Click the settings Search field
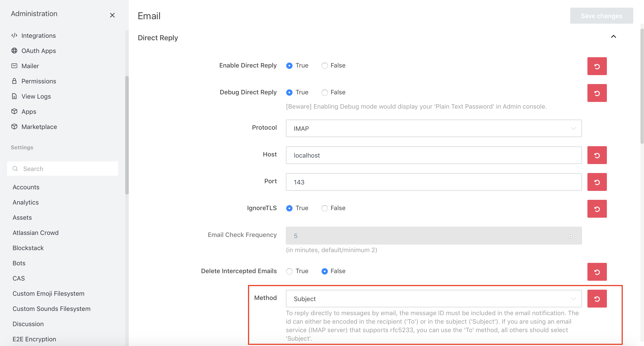This screenshot has height=346, width=644. pos(63,169)
